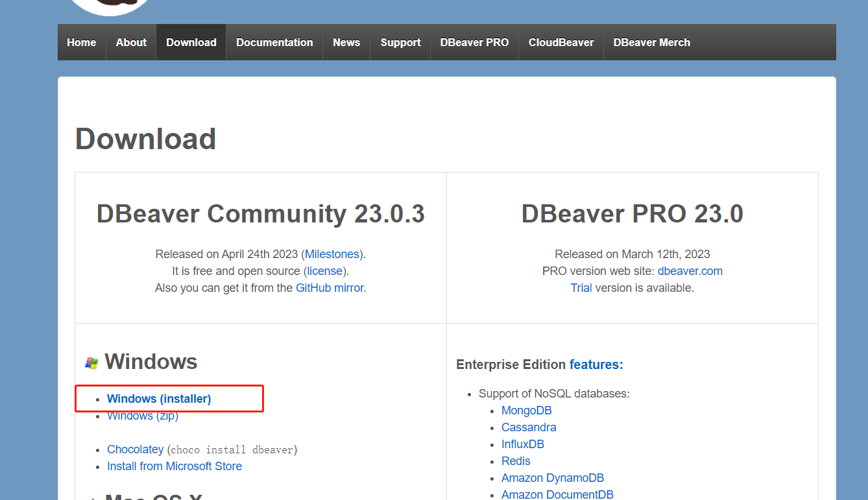
Task: Open the DBeaver Merch page
Action: click(x=651, y=42)
